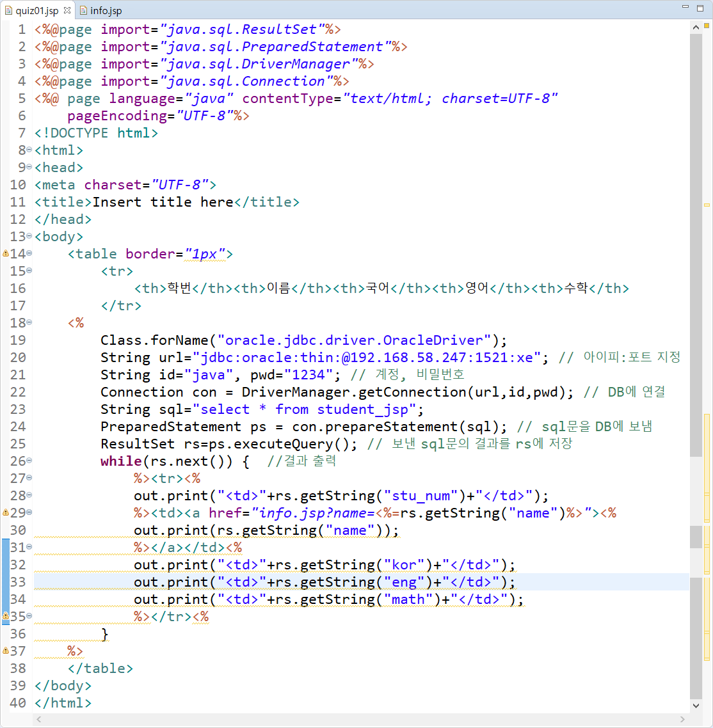Click 'java.sql.Connection' on line 4

(x=246, y=81)
